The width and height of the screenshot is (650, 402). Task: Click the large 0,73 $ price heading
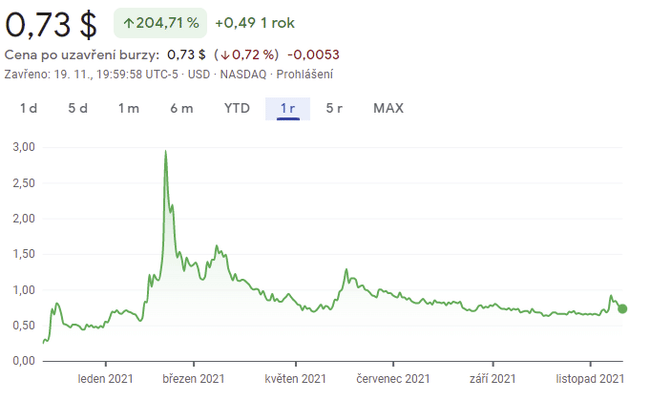tap(52, 24)
